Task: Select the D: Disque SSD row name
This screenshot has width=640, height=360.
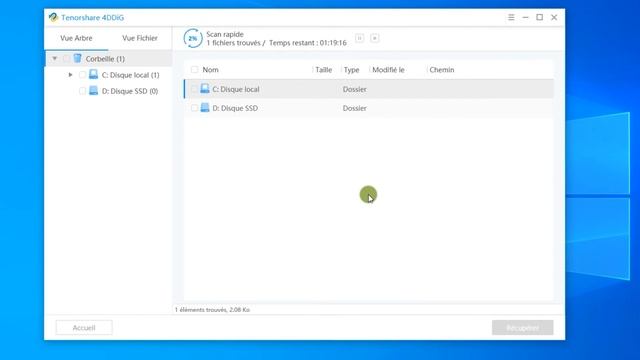Action: (x=235, y=108)
